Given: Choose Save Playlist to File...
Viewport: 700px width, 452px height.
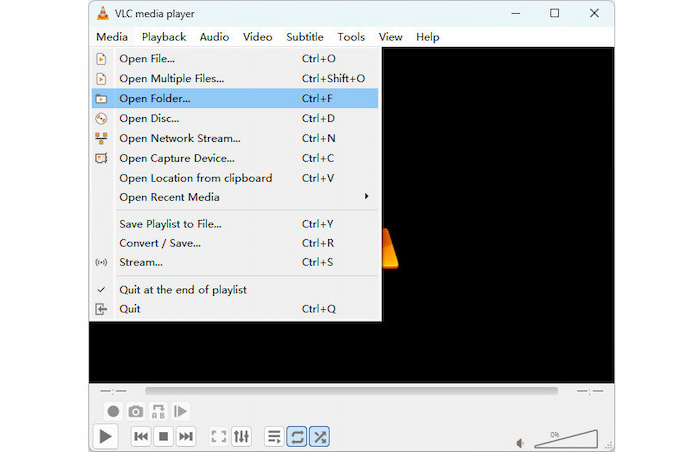Looking at the screenshot, I should [x=235, y=224].
